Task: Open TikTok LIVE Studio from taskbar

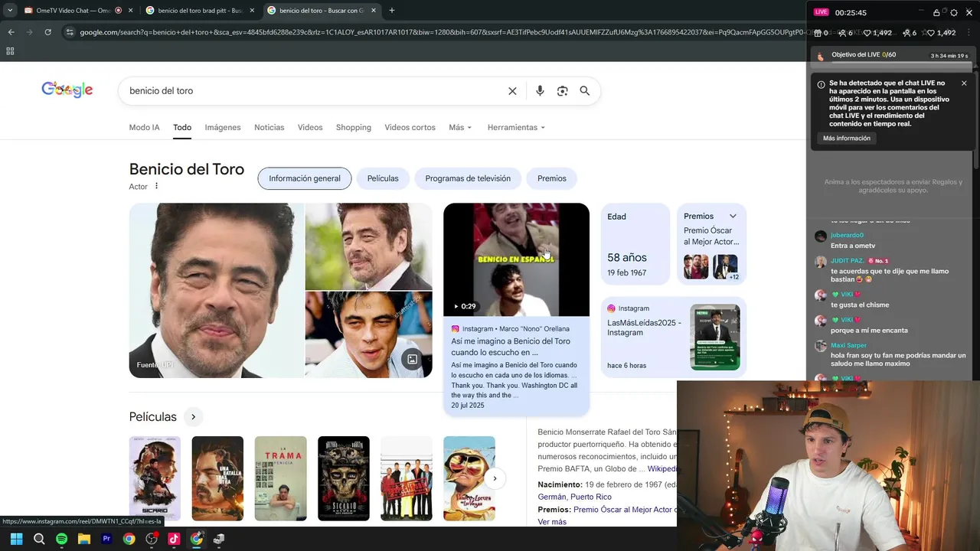Action: [174, 539]
